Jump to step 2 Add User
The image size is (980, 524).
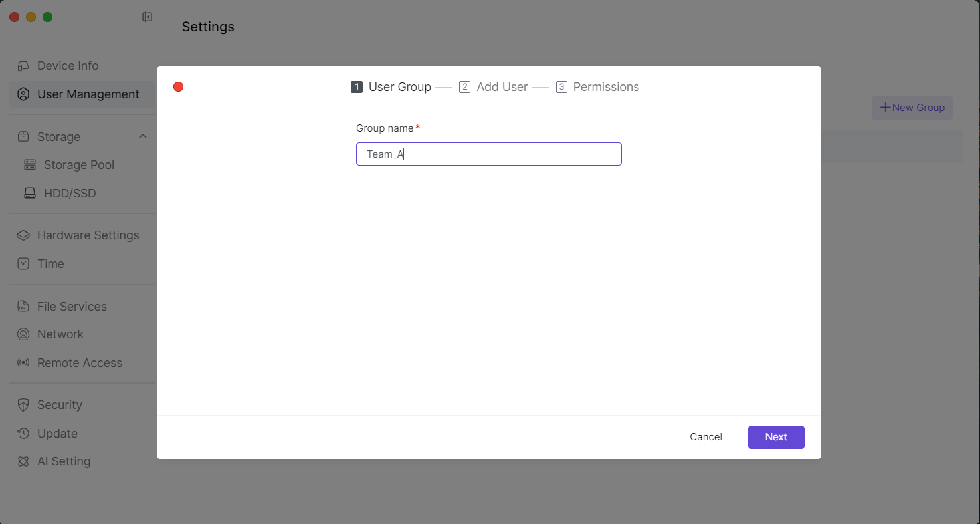click(x=494, y=87)
